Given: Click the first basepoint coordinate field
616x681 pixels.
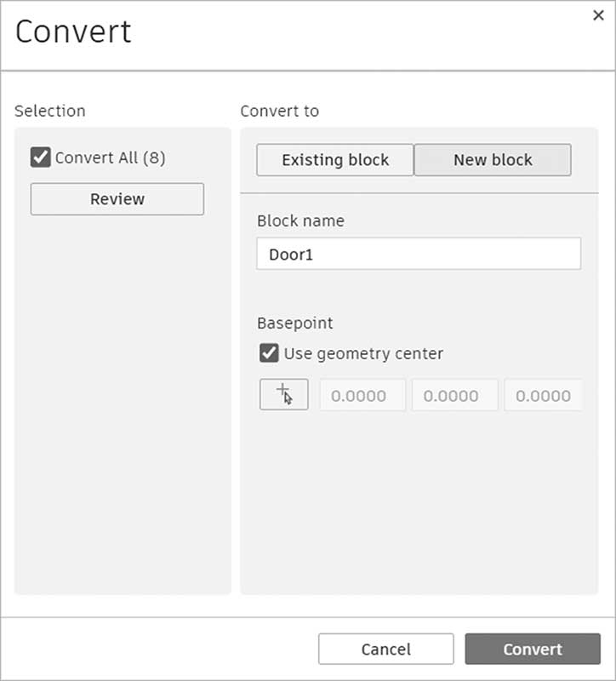Looking at the screenshot, I should point(362,395).
